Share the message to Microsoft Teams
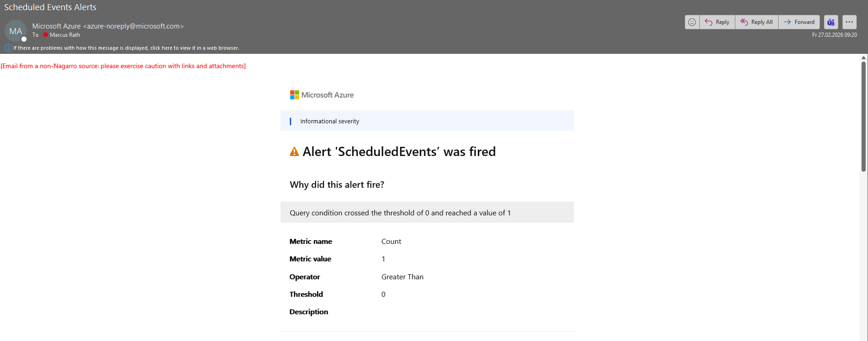 (831, 22)
